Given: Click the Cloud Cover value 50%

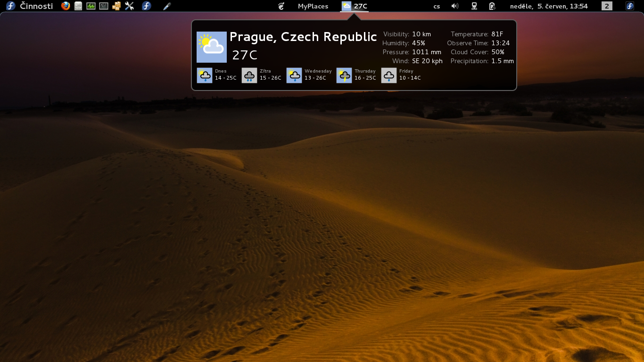Looking at the screenshot, I should [x=498, y=52].
